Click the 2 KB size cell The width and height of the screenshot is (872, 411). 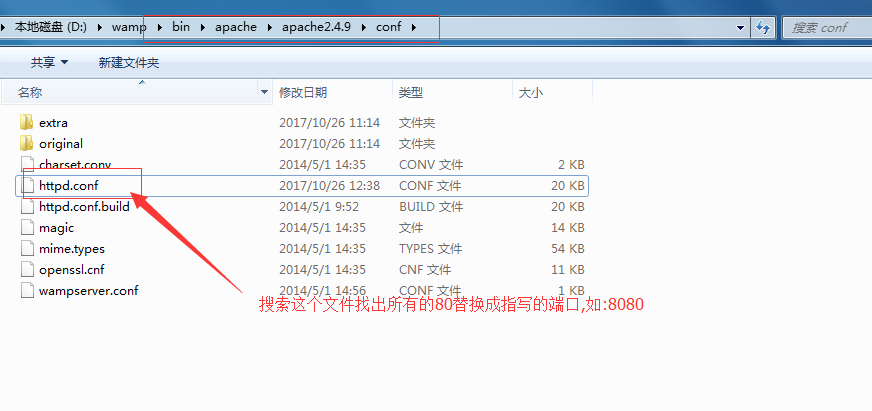[572, 165]
